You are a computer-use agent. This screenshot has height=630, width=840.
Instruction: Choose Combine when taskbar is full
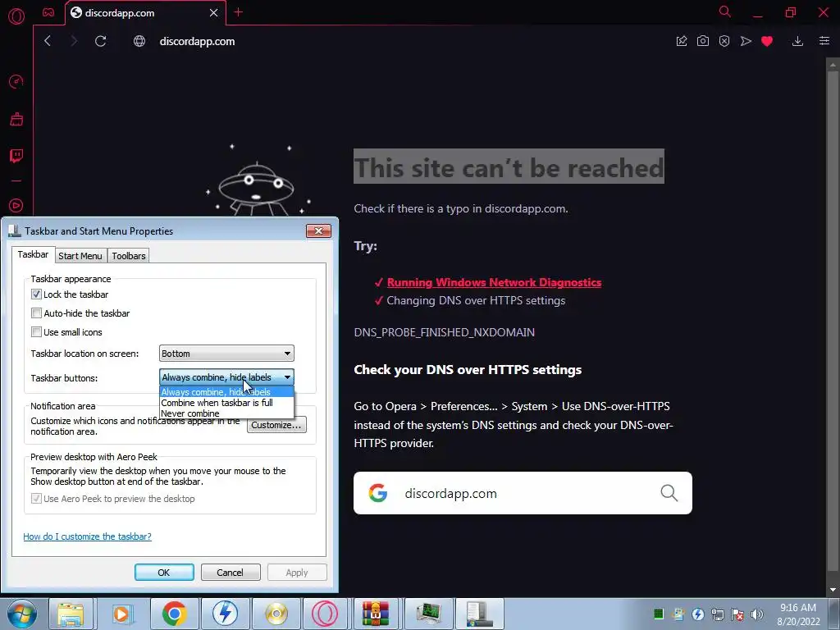(x=226, y=403)
